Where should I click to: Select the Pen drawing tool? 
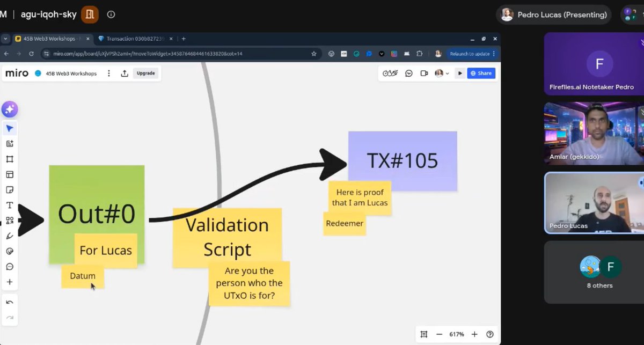(x=10, y=236)
